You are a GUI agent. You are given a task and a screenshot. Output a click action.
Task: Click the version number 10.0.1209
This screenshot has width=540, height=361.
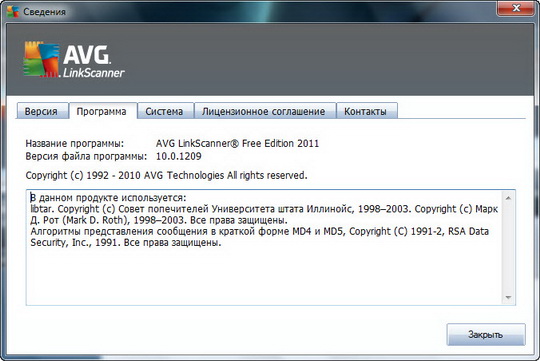[179, 156]
